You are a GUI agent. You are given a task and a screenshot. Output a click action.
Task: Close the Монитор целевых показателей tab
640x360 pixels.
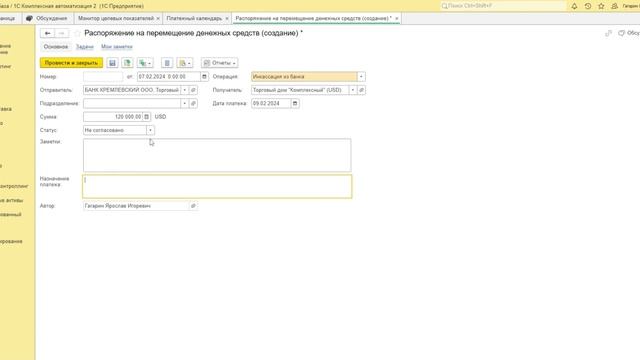(x=158, y=18)
